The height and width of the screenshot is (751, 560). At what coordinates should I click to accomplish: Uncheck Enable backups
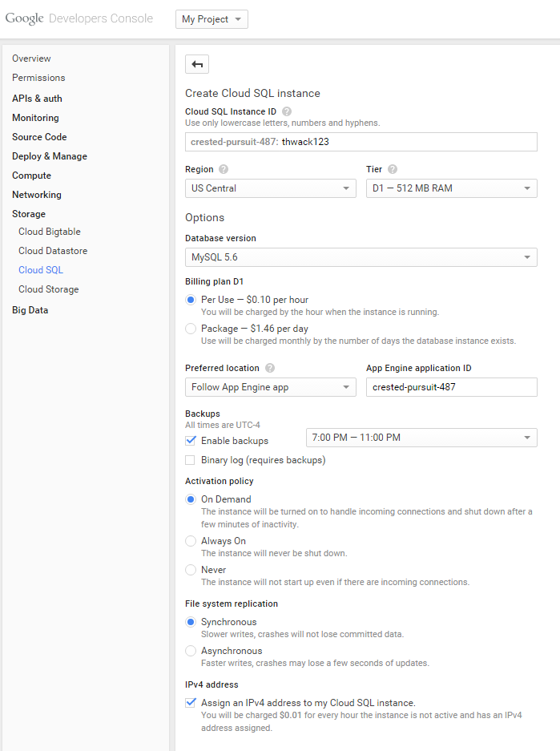pyautogui.click(x=191, y=441)
